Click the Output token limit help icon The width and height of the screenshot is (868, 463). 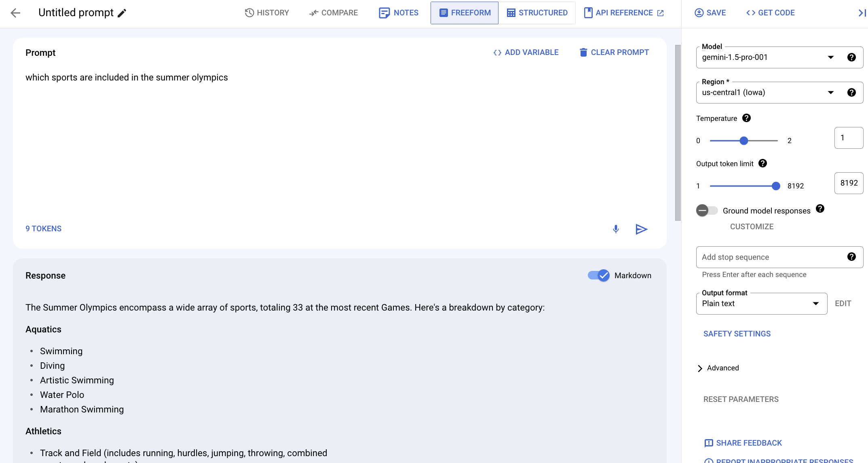(762, 163)
